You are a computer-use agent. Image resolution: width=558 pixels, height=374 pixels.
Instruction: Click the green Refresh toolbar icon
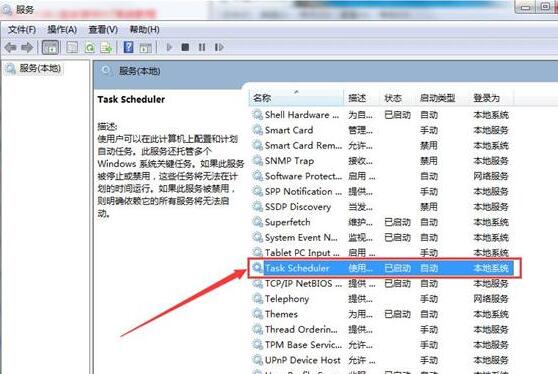[x=90, y=47]
